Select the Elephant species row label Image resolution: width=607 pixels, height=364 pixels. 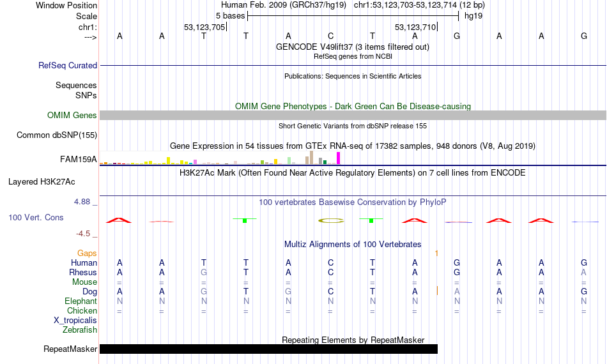[x=81, y=301]
